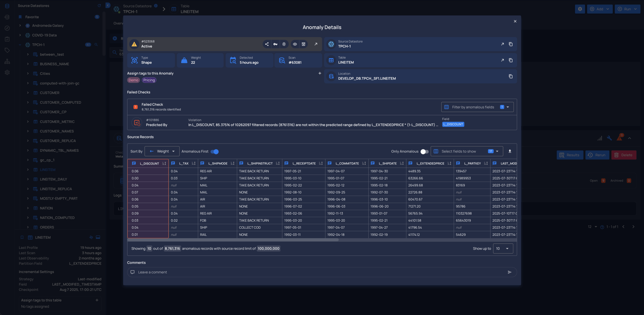Copy the Table LINEITEM name

click(511, 60)
